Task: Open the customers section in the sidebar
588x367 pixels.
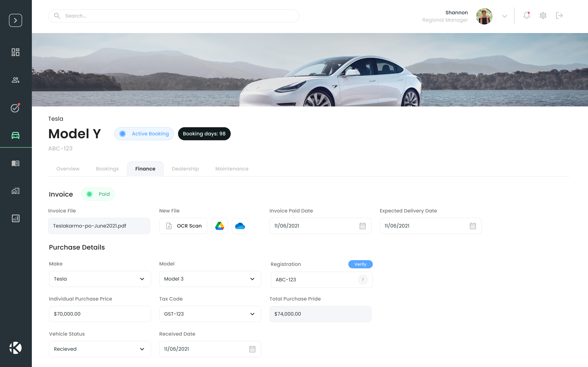Action: tap(16, 80)
